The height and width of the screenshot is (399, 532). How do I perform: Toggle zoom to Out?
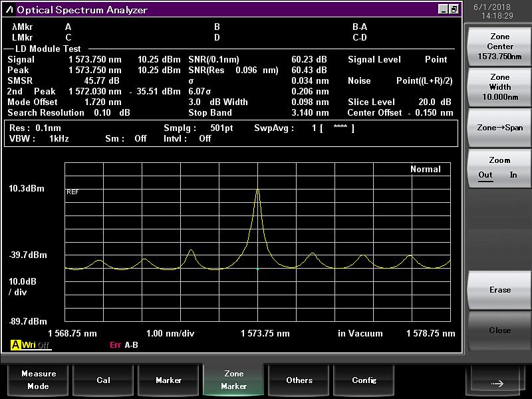tap(485, 175)
